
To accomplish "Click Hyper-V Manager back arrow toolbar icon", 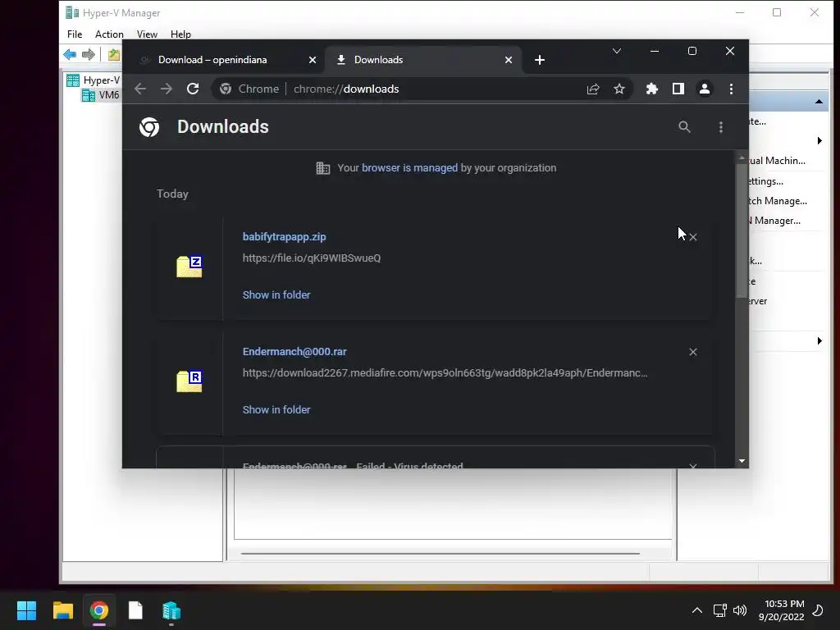I will coord(70,54).
